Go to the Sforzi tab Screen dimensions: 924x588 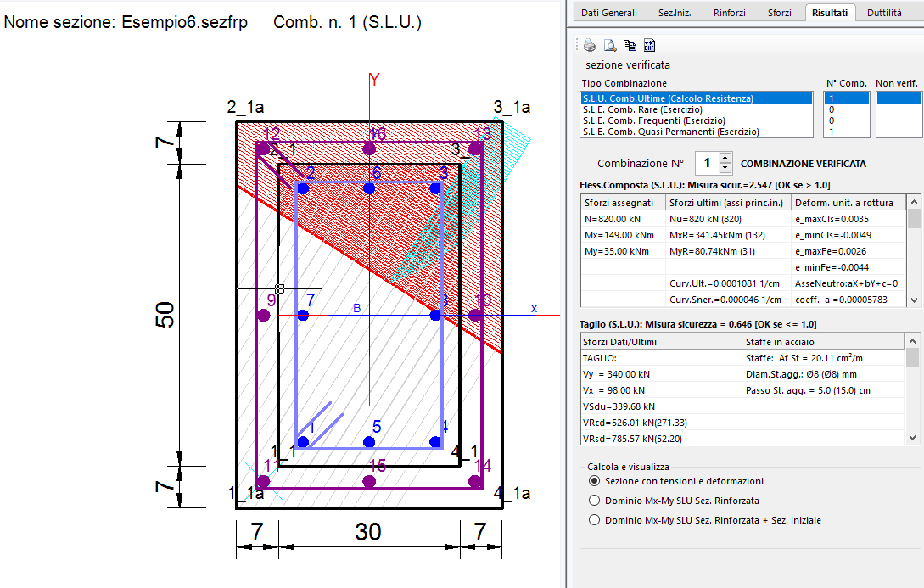pos(779,13)
